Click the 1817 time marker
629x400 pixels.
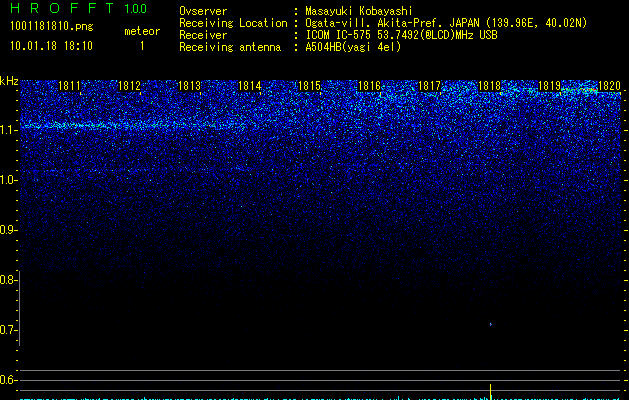pyautogui.click(x=429, y=86)
